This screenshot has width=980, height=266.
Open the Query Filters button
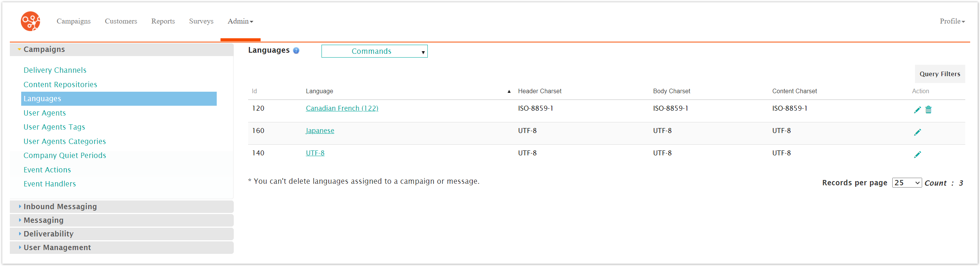pyautogui.click(x=939, y=74)
